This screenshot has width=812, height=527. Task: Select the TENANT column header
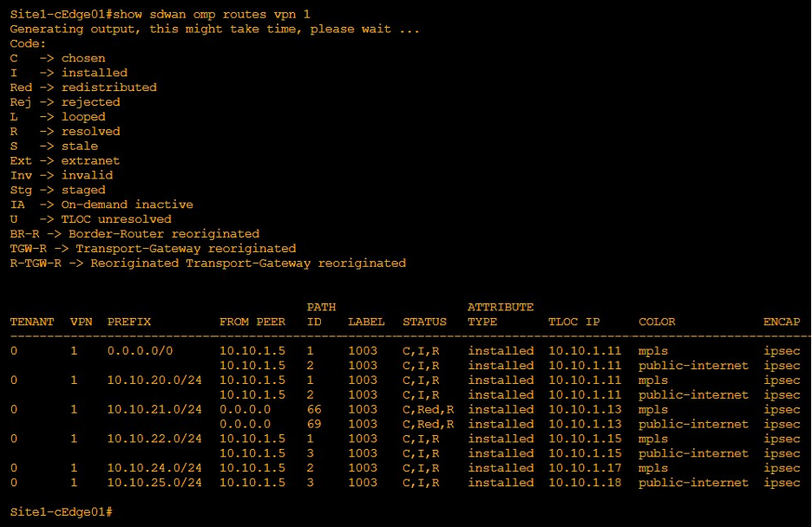coord(31,322)
